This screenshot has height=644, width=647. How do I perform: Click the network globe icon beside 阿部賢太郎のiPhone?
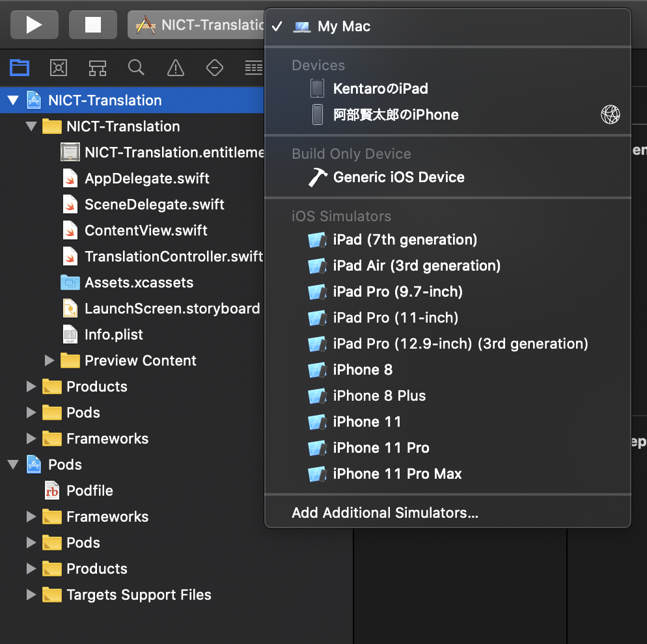click(x=611, y=114)
